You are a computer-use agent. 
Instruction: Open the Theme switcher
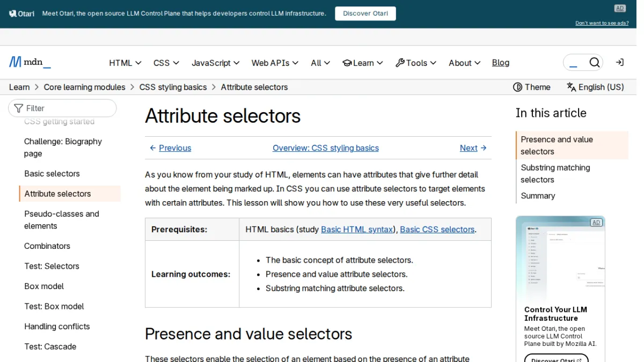tap(532, 87)
